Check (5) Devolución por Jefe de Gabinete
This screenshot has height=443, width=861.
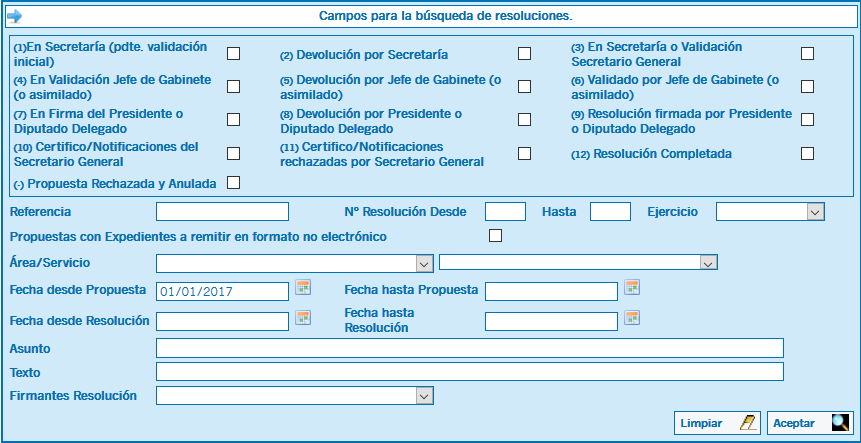(x=524, y=86)
